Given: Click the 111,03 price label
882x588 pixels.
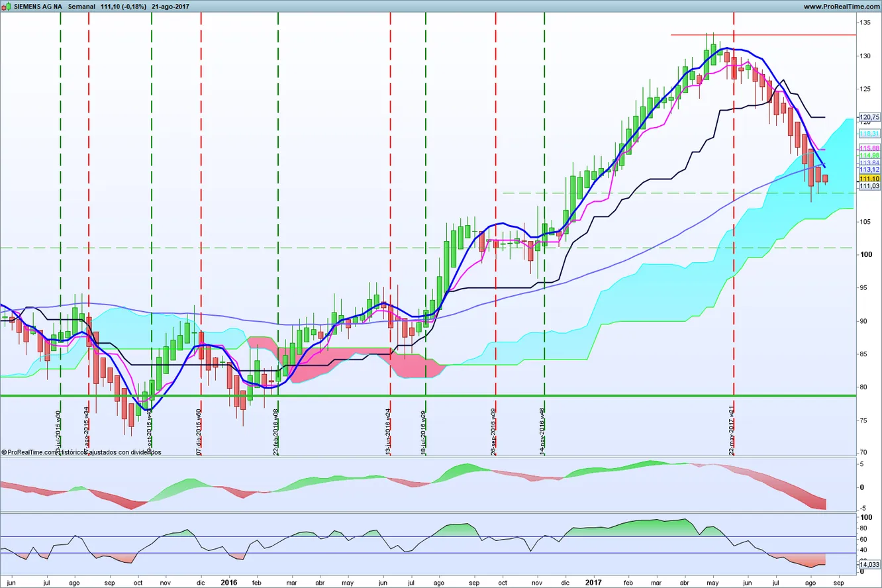Looking at the screenshot, I should pyautogui.click(x=868, y=186).
